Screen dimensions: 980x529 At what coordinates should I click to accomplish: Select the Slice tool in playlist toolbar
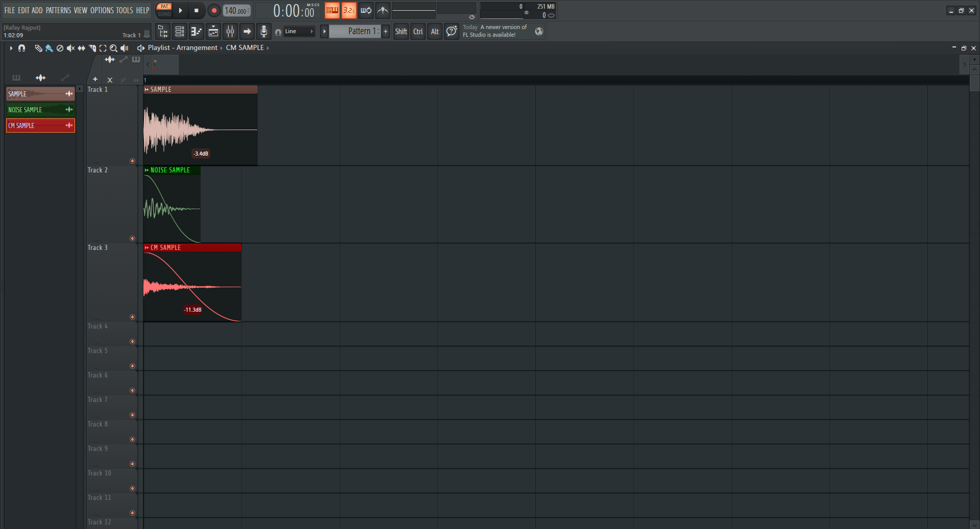point(92,48)
